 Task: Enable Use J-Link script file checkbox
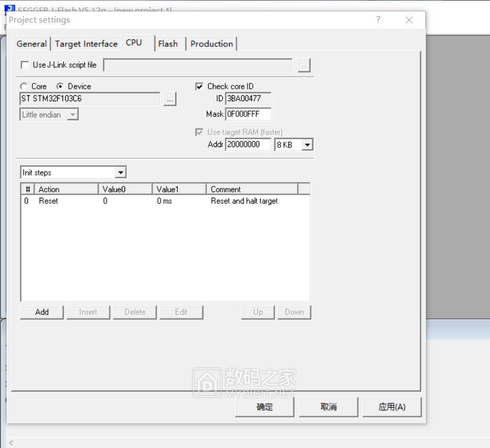[x=25, y=65]
